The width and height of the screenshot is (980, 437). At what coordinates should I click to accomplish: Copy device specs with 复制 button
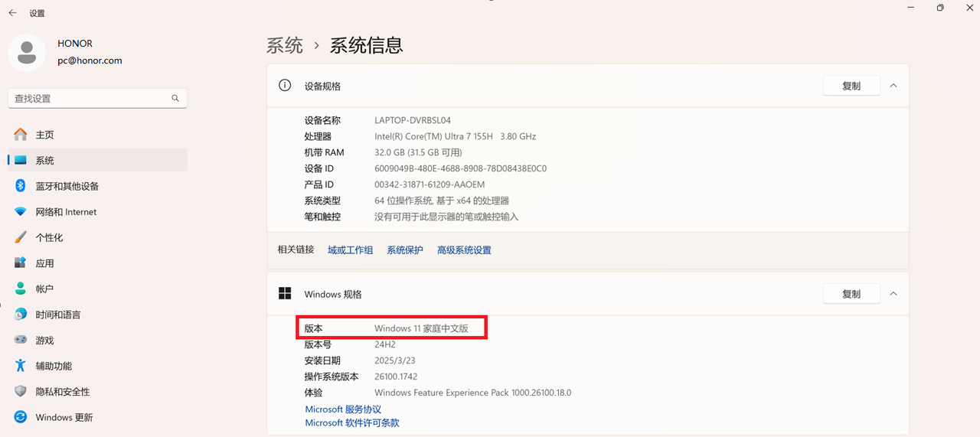click(851, 86)
